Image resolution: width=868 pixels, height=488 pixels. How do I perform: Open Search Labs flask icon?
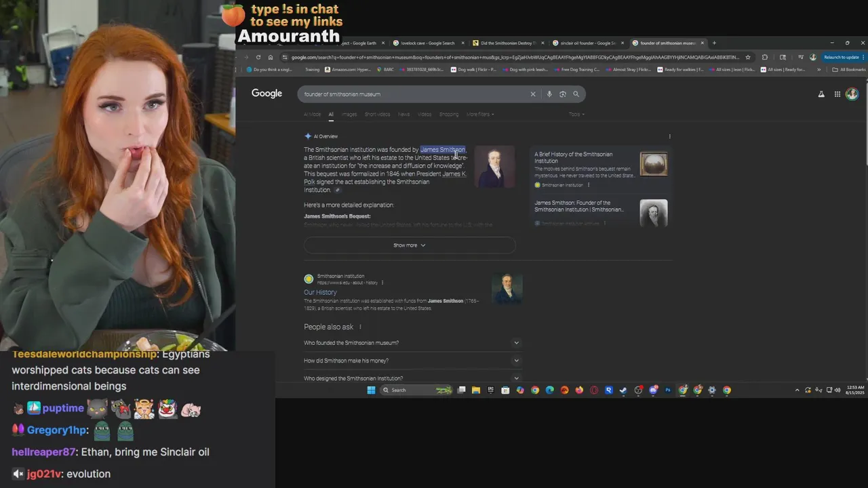[821, 94]
